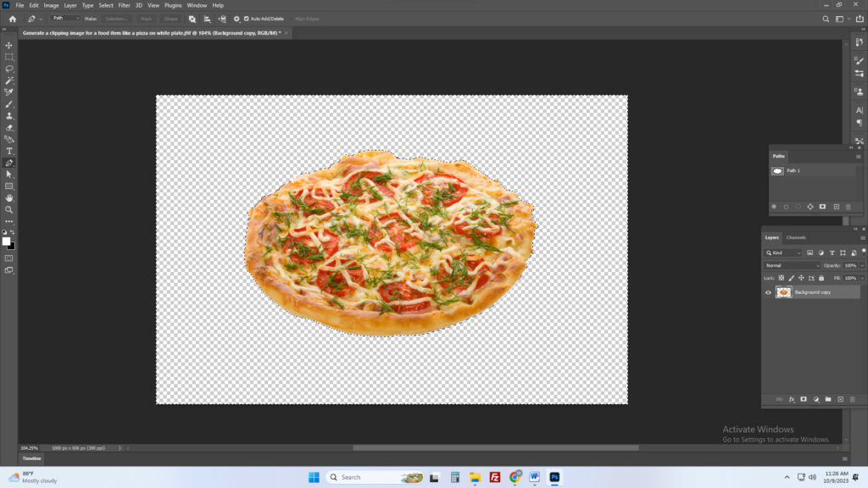Open the Filter menu
868x488 pixels.
click(124, 6)
